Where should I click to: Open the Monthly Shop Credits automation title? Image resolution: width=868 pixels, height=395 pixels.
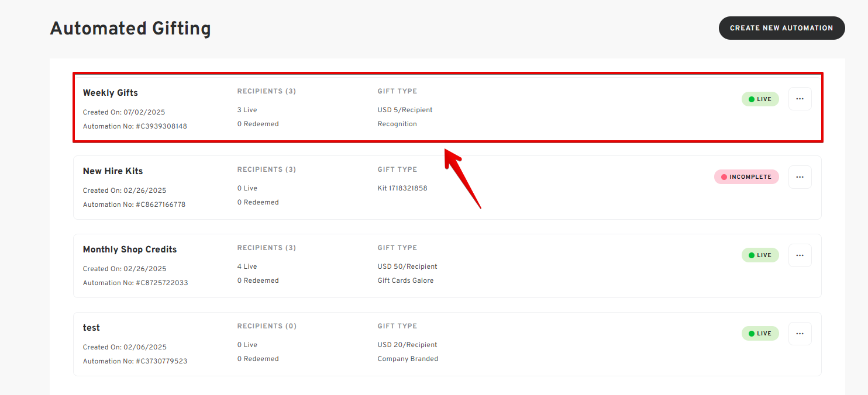click(130, 250)
